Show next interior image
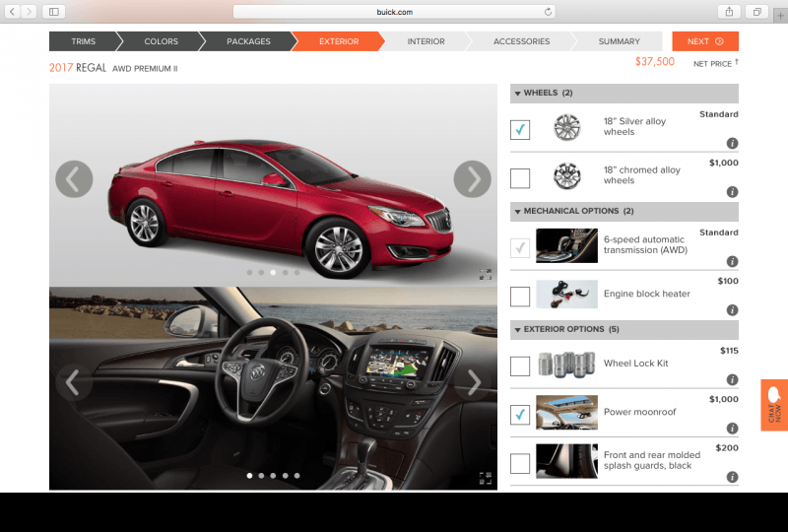 pyautogui.click(x=473, y=382)
